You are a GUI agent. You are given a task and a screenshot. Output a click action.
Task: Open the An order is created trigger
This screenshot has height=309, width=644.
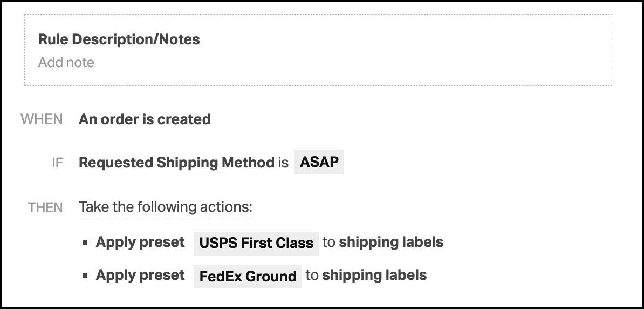point(145,119)
